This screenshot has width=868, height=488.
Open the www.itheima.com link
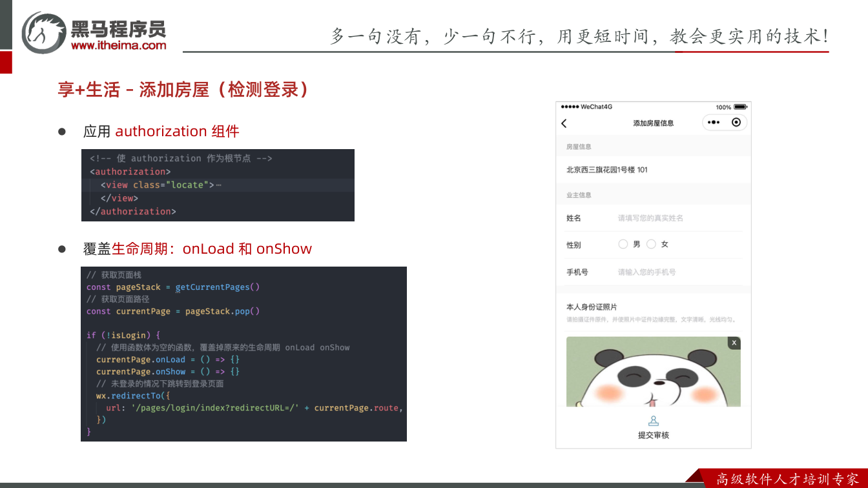tap(118, 45)
